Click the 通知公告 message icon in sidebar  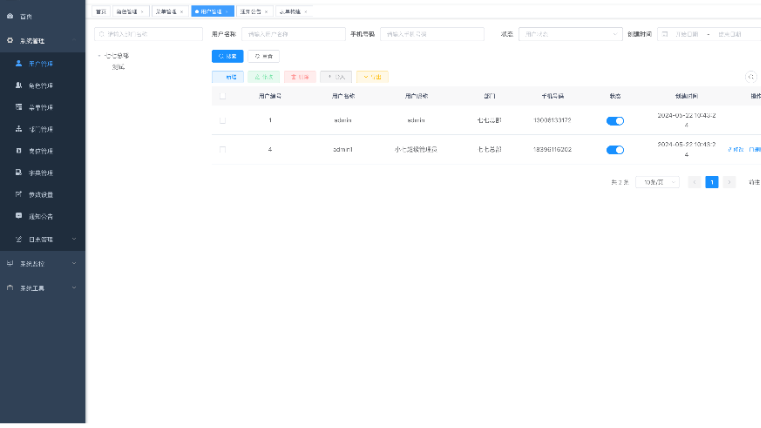point(19,216)
